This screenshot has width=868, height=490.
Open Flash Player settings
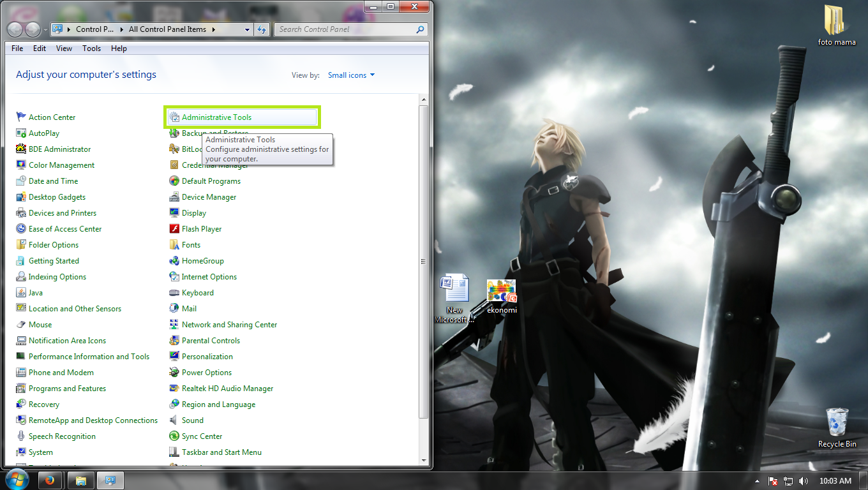(x=202, y=228)
